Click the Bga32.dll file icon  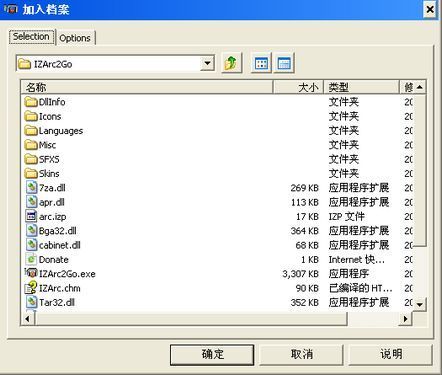click(31, 231)
